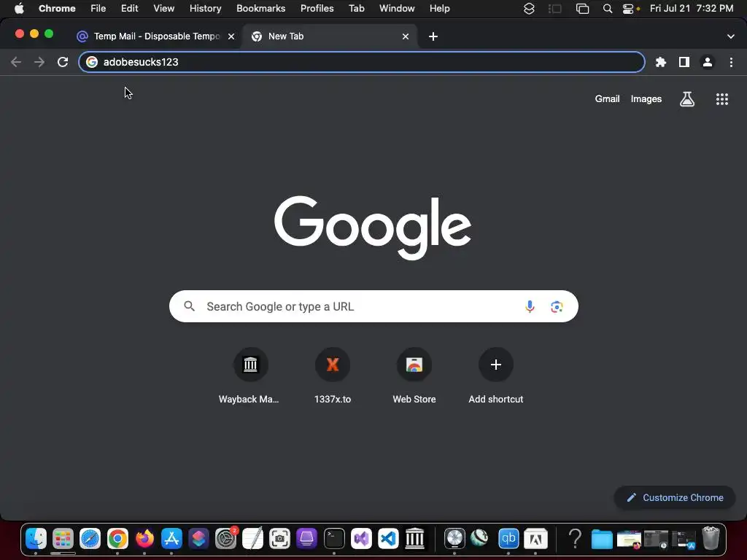Open the File menu
The height and width of the screenshot is (560, 747).
point(98,9)
